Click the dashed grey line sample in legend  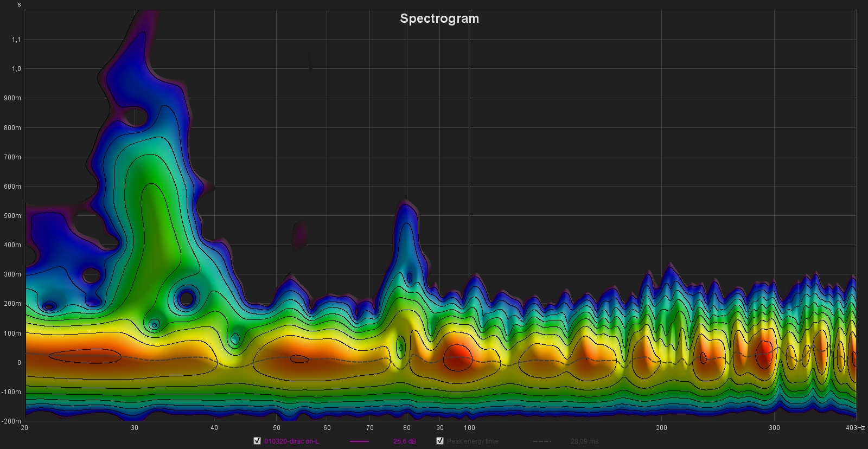click(542, 441)
